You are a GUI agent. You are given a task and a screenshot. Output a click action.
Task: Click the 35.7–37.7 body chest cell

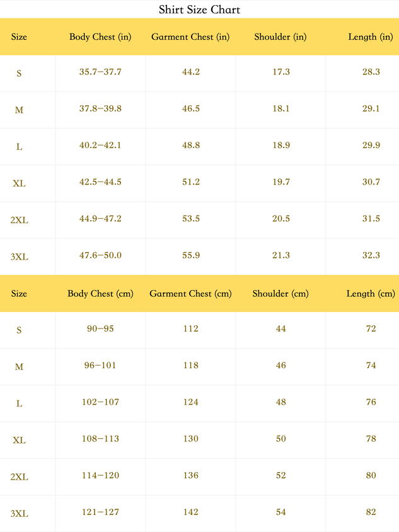[100, 72]
